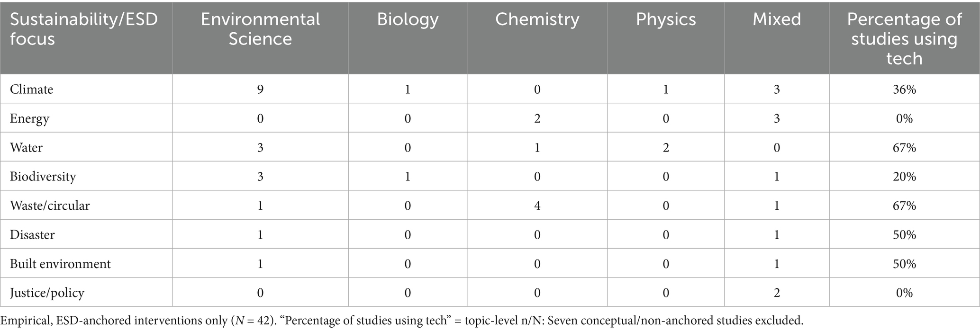Click the Biology column header
980x331 pixels.
click(x=408, y=19)
